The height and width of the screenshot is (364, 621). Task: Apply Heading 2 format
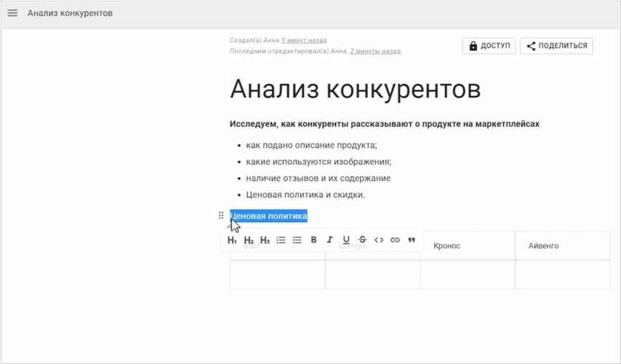pyautogui.click(x=248, y=240)
